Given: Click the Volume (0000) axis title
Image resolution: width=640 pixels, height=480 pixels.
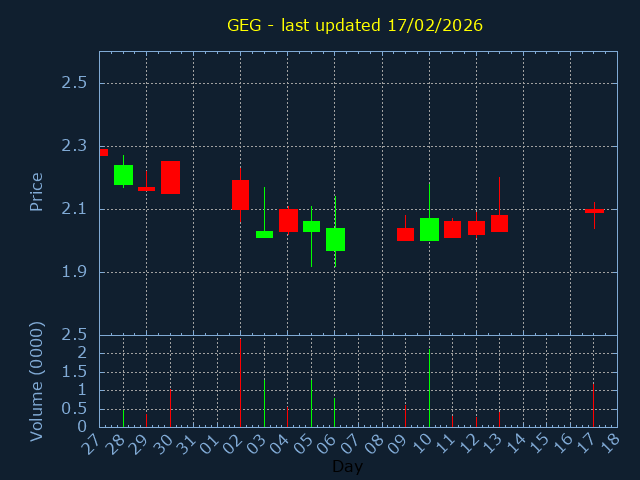Looking at the screenshot, I should (x=36, y=381).
